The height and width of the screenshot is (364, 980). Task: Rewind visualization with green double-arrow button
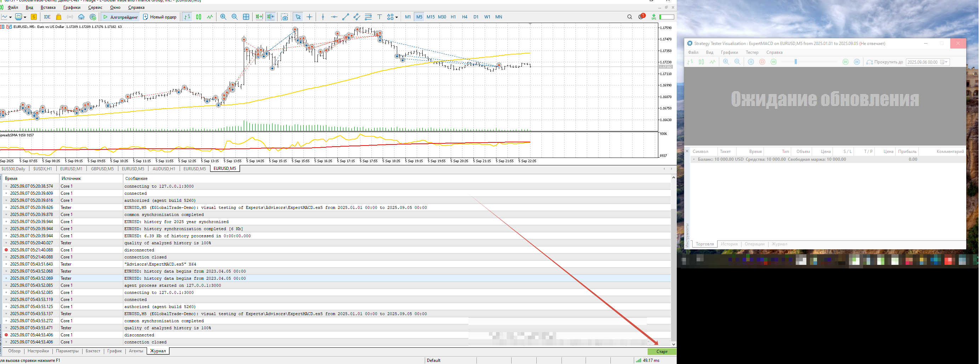pyautogui.click(x=774, y=62)
